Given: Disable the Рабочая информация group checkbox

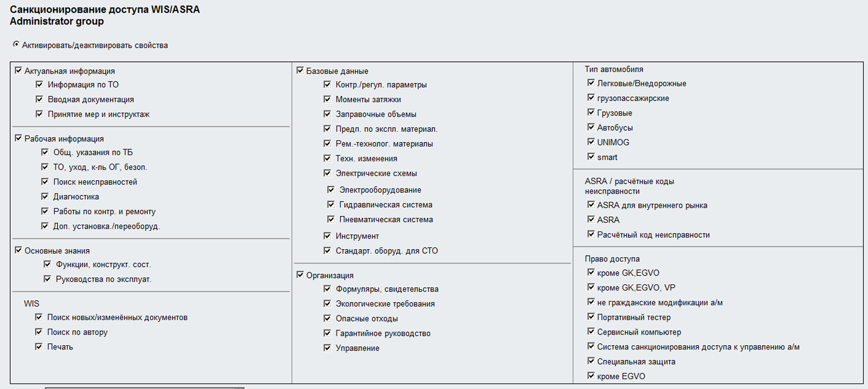Looking at the screenshot, I should click(18, 138).
